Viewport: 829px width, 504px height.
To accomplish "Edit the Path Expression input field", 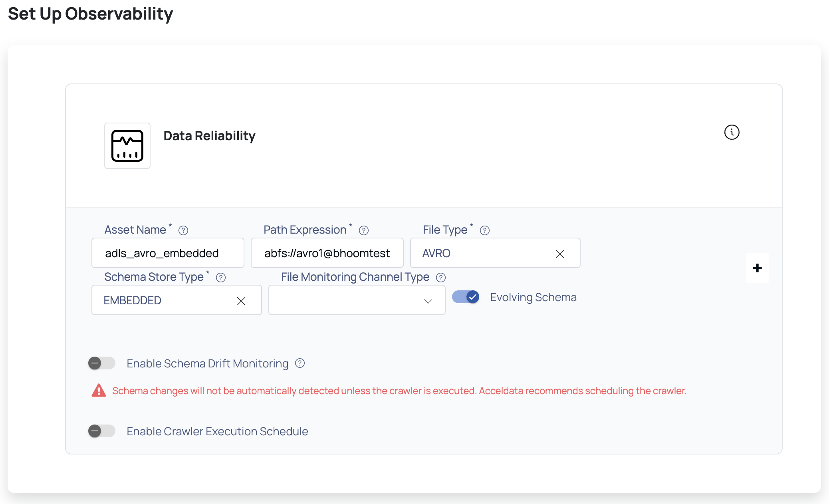I will click(327, 253).
